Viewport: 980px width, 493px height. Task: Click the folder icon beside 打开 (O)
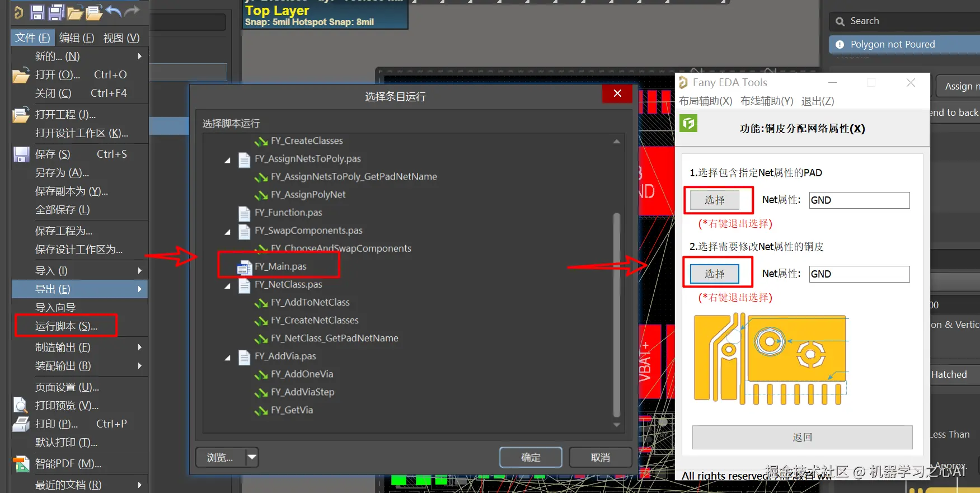pyautogui.click(x=21, y=75)
